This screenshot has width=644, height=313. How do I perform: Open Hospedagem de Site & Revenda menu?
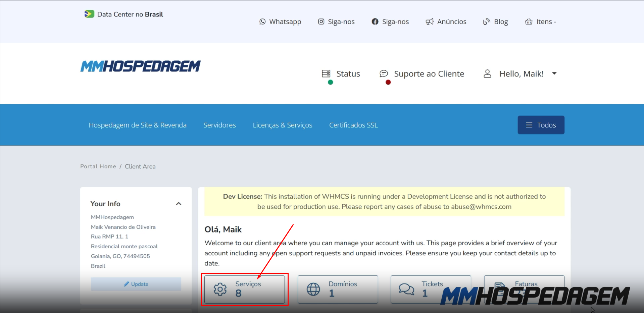pos(138,125)
